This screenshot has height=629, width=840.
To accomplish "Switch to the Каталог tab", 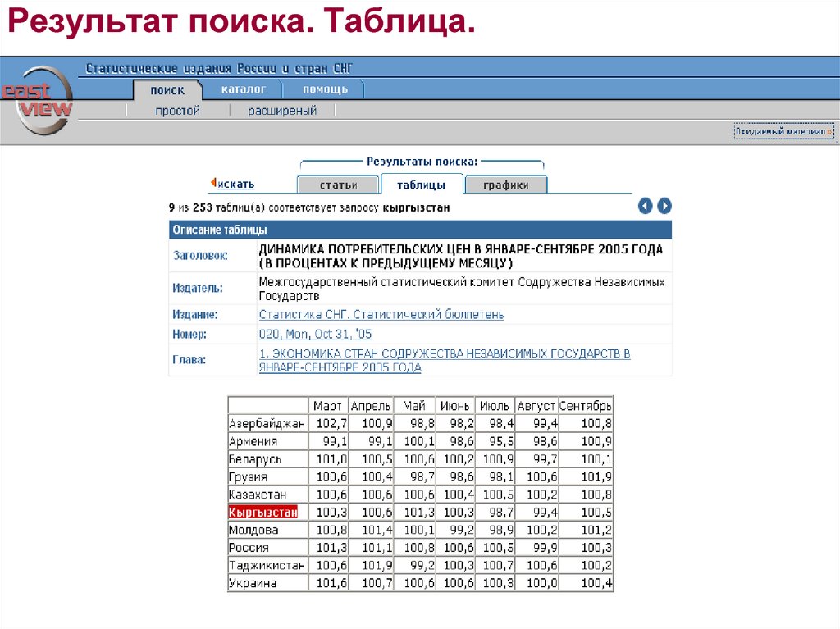I will [246, 89].
